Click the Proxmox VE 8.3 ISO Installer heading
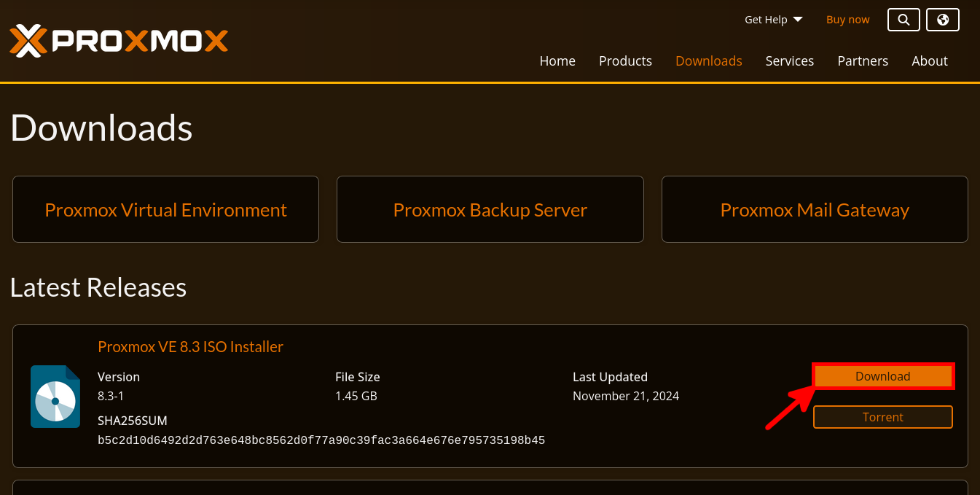Image resolution: width=980 pixels, height=495 pixels. pyautogui.click(x=190, y=347)
